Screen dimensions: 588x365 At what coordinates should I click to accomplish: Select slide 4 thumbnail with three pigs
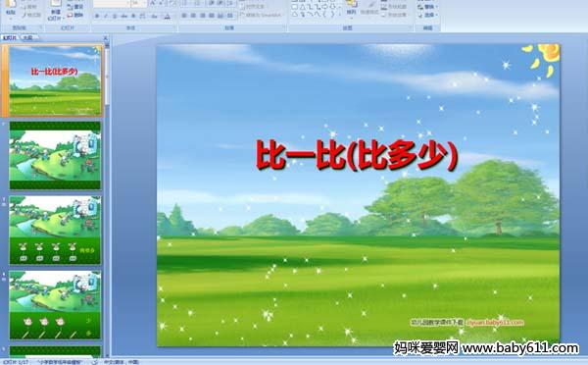coord(55,304)
